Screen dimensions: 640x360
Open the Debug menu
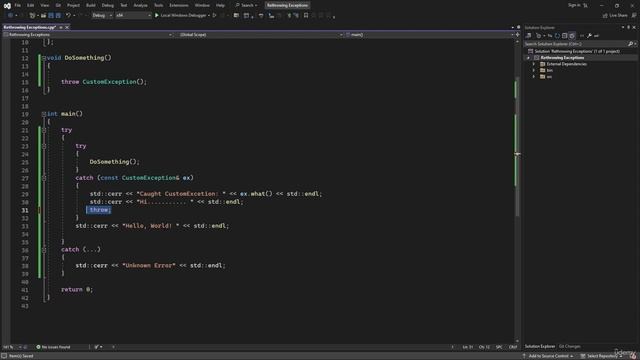coord(108,5)
